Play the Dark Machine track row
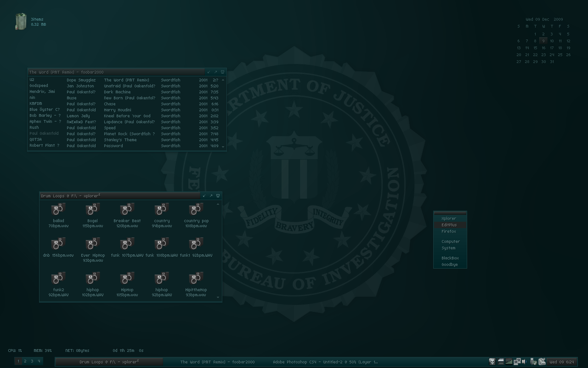Screen dimensions: 588x368 click(x=124, y=92)
